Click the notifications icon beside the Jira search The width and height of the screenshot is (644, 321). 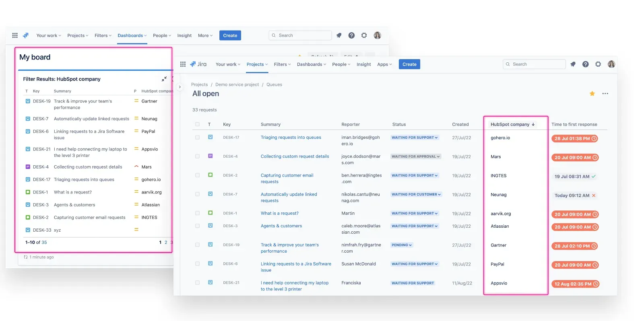pos(573,64)
